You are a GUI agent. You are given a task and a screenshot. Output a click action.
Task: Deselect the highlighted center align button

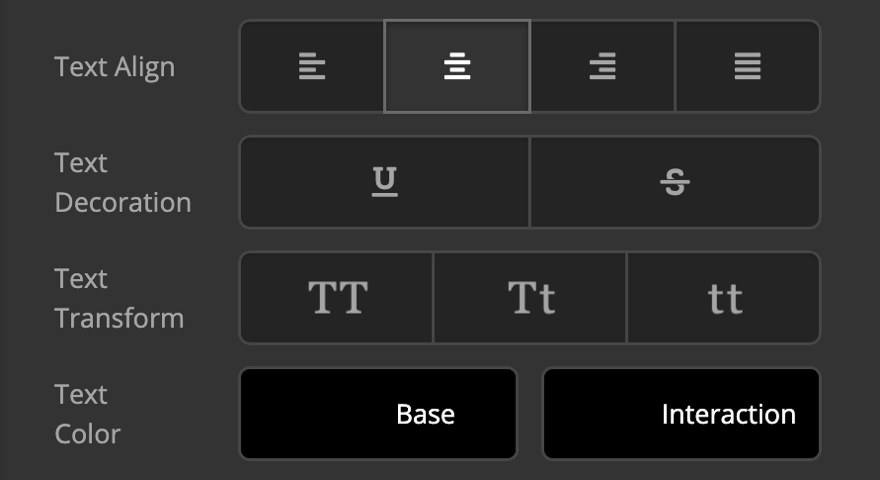457,66
